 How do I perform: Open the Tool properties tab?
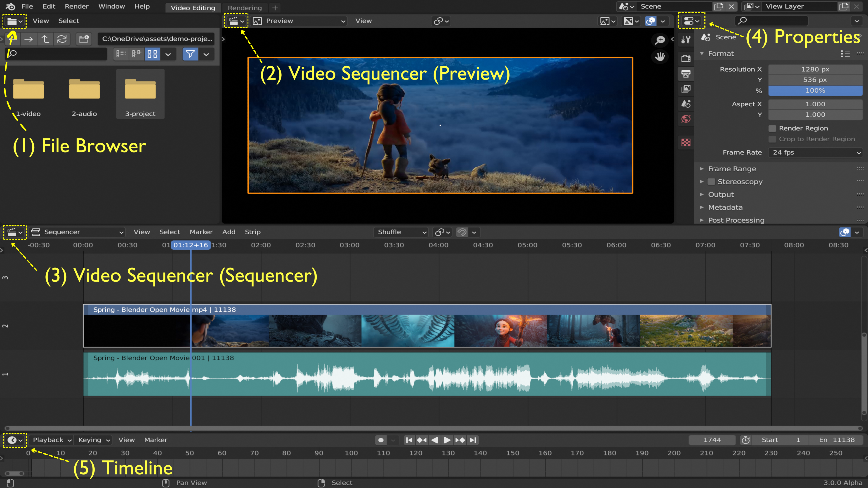click(686, 40)
